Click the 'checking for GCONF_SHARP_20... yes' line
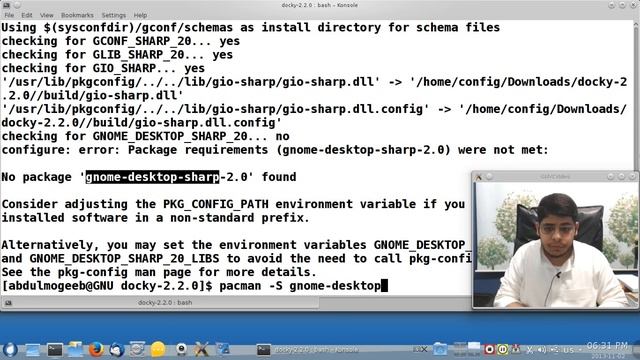 tap(120, 41)
